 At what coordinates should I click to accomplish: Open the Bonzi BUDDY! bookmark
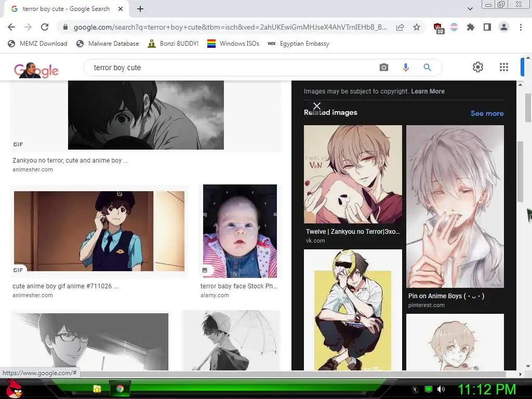tap(173, 44)
